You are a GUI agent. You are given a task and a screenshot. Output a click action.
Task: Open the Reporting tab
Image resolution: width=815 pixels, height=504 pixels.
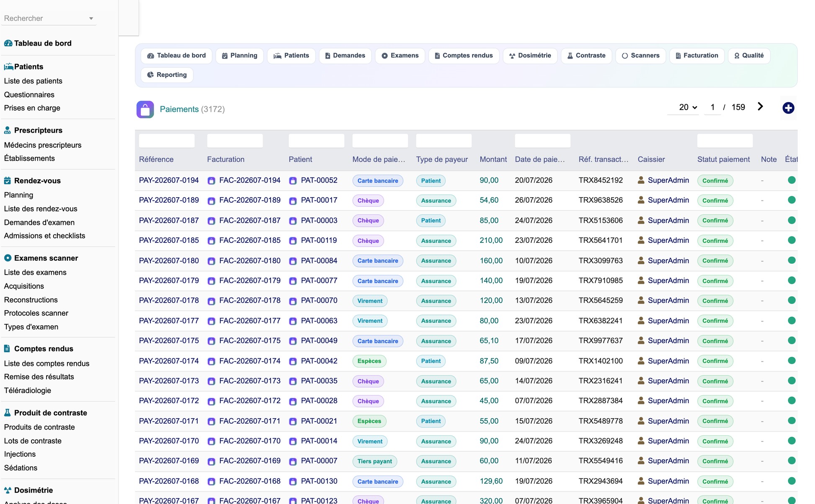167,75
